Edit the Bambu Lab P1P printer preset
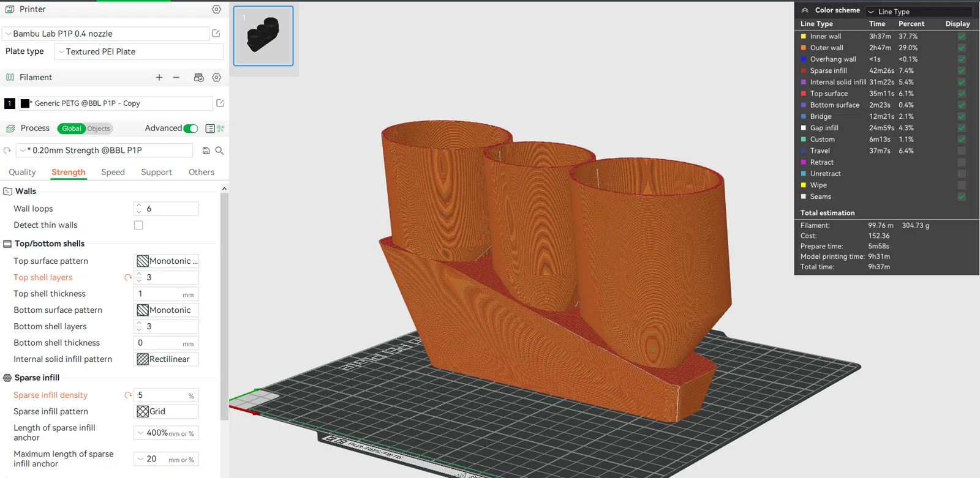 click(x=216, y=34)
